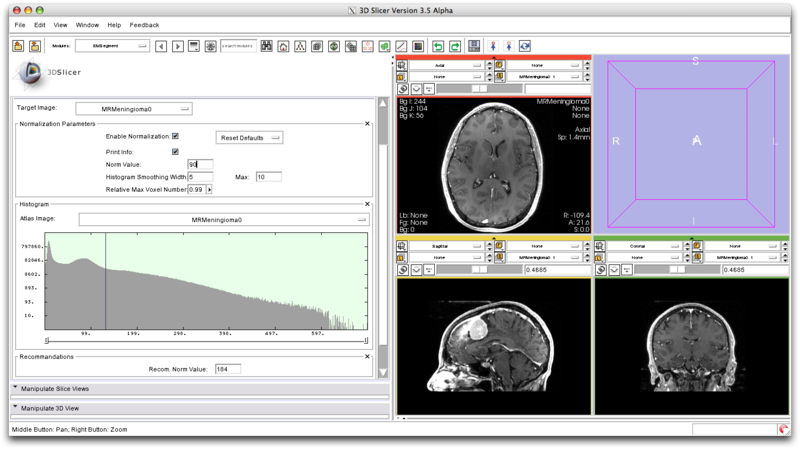Open the green Editor module icon

pos(384,46)
